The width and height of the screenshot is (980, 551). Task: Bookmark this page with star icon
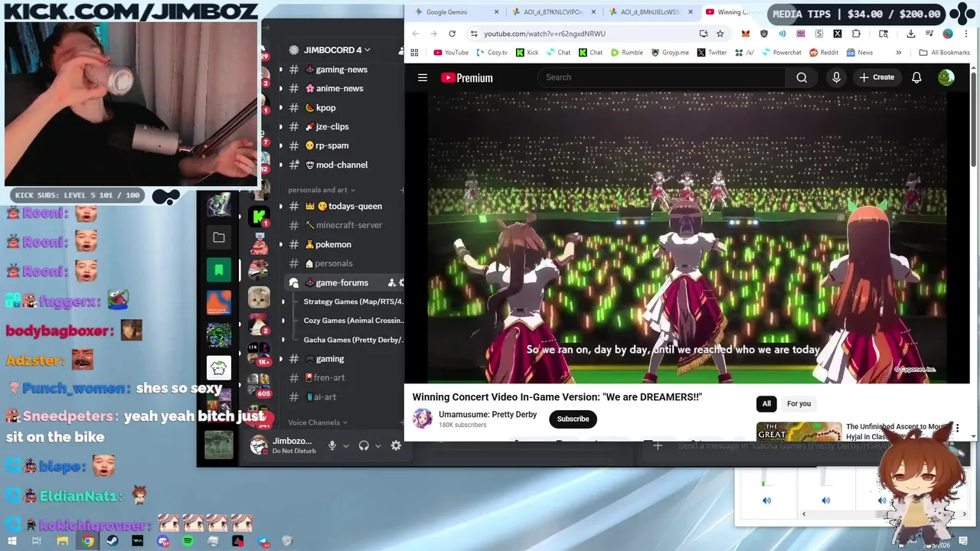[x=720, y=34]
